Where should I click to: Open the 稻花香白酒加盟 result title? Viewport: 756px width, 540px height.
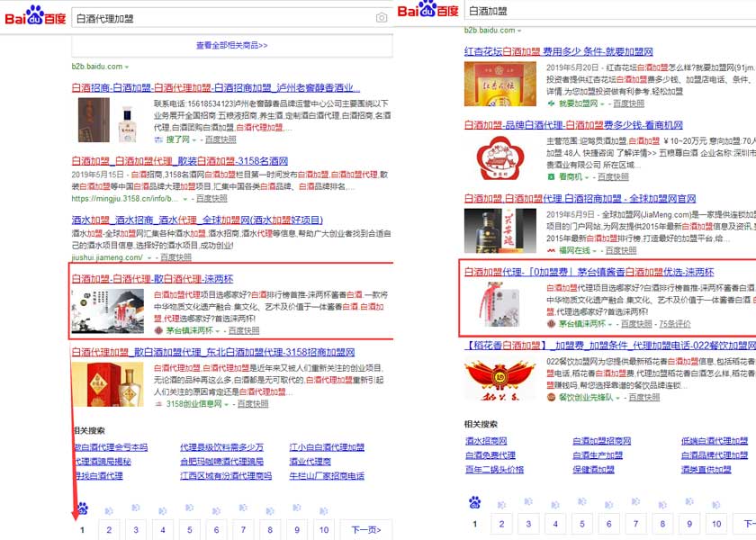tap(610, 346)
